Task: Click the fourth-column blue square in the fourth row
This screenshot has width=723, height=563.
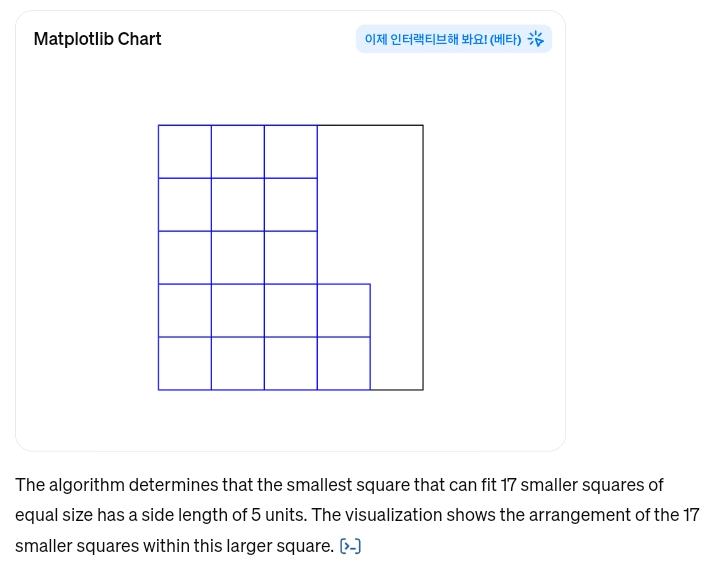Action: tap(344, 311)
